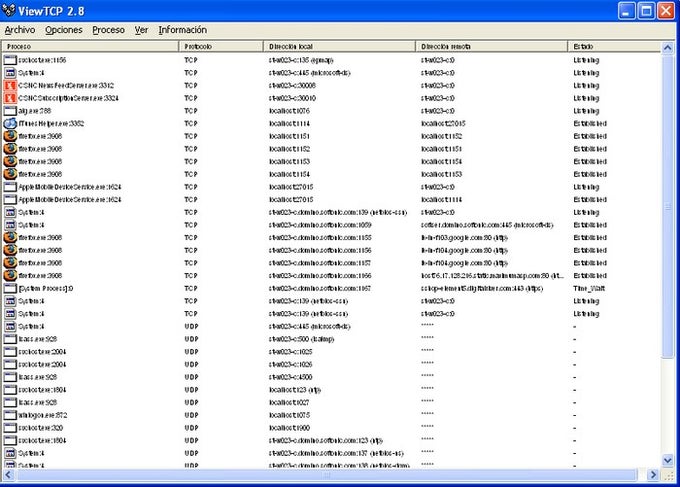
Task: Click the alg.exe:288 window icon
Action: [10, 111]
